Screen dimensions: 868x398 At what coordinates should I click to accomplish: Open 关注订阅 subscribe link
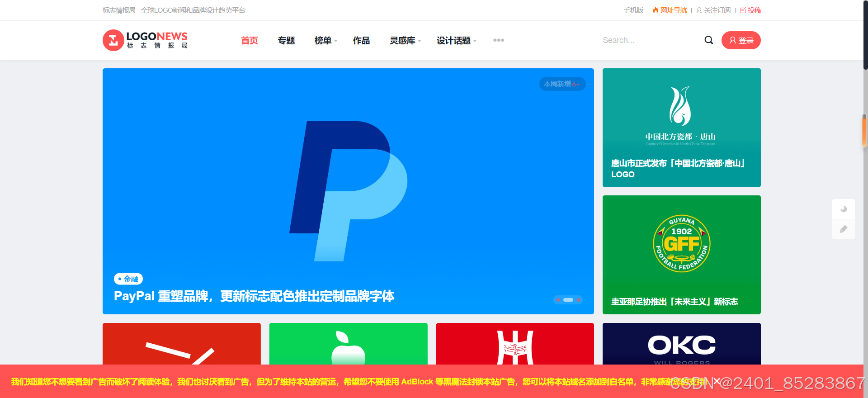click(x=713, y=10)
